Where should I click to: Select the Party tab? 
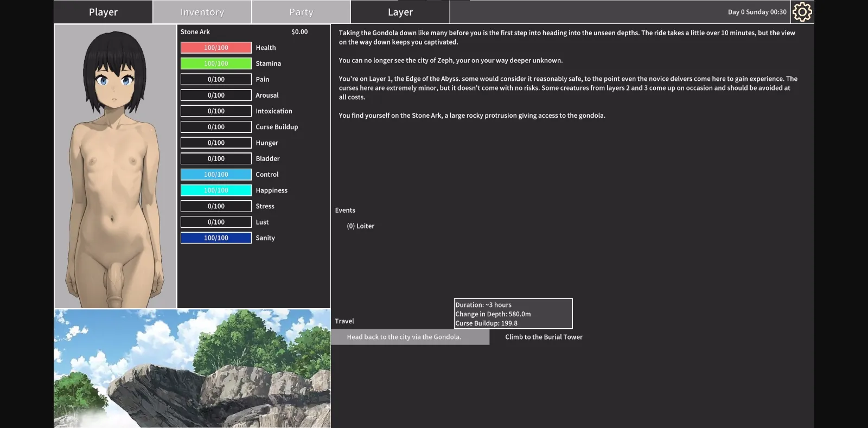301,12
